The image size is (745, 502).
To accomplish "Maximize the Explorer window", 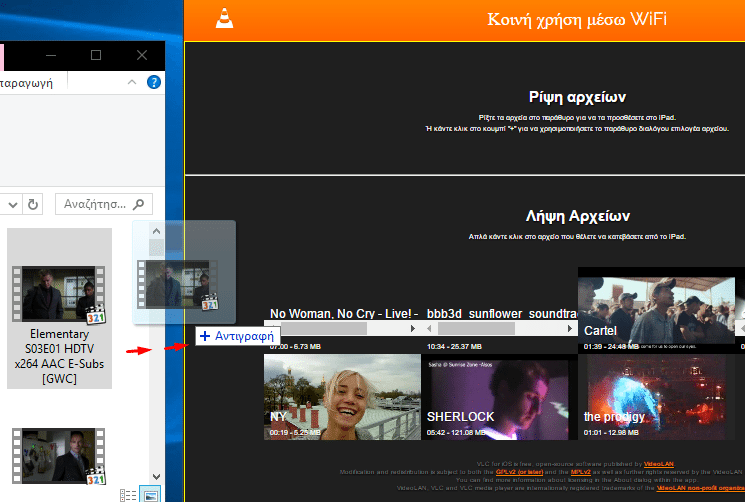I will pyautogui.click(x=96, y=55).
